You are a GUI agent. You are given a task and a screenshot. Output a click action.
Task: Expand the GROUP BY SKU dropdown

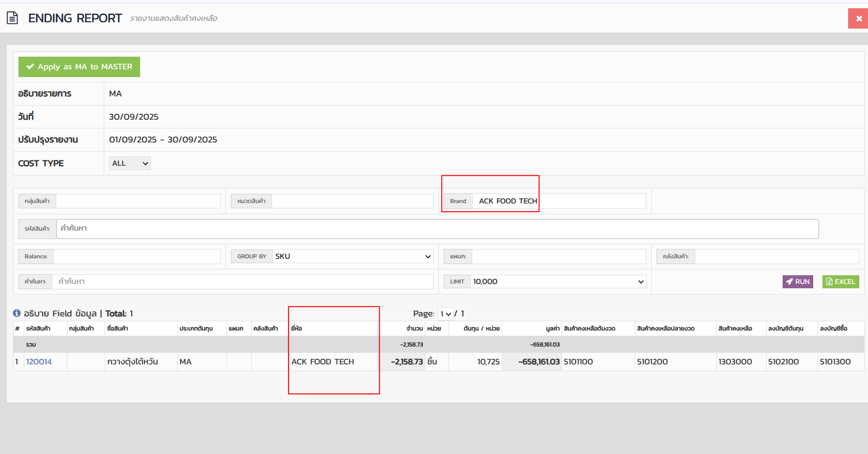click(x=353, y=256)
